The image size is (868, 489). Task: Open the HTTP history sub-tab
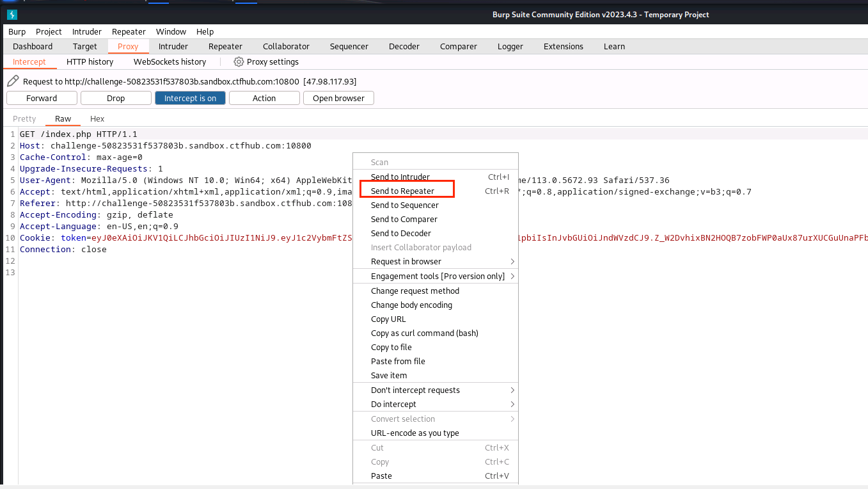[90, 62]
